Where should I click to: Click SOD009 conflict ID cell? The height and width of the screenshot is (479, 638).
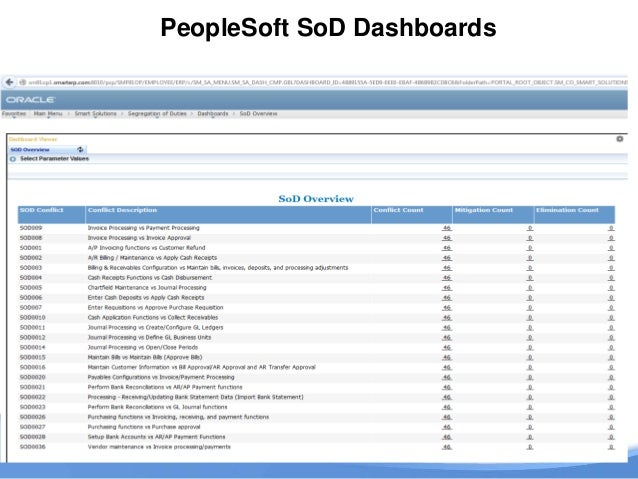31,228
